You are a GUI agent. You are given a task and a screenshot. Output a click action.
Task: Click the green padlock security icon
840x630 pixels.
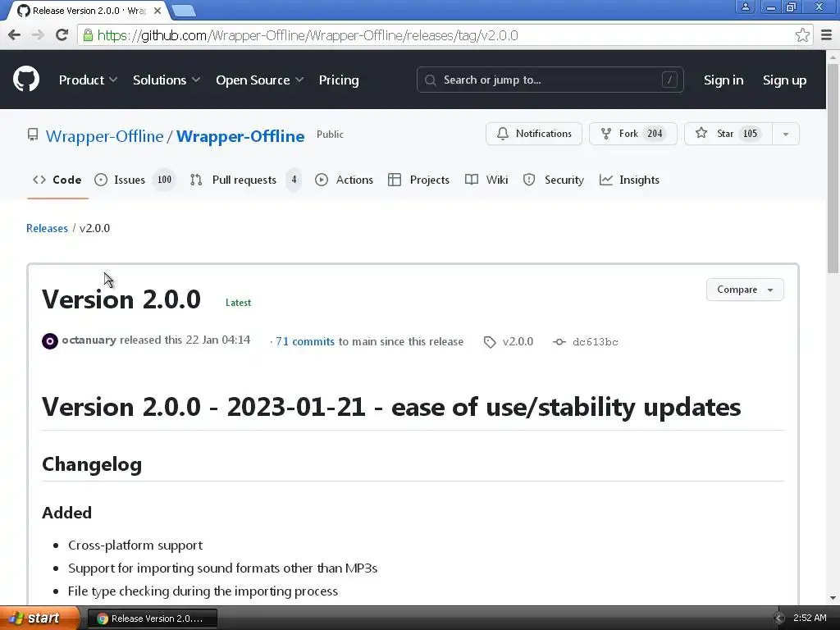tap(88, 35)
